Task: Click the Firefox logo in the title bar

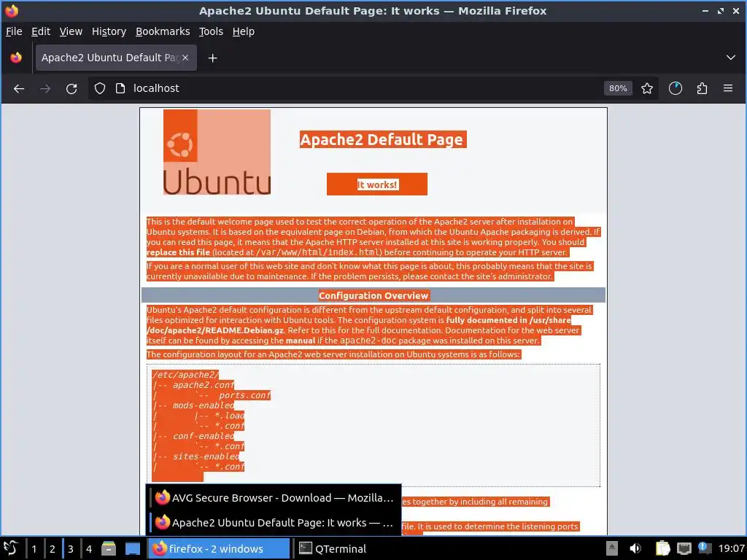Action: coord(12,10)
